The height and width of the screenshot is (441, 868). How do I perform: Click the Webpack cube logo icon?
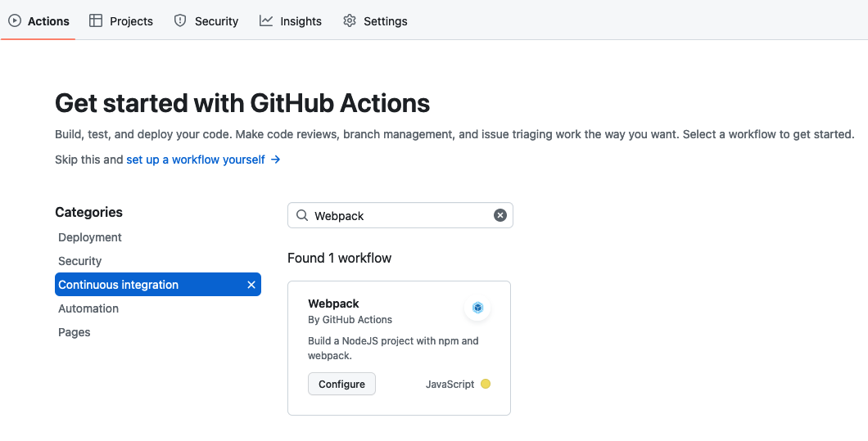[x=477, y=307]
